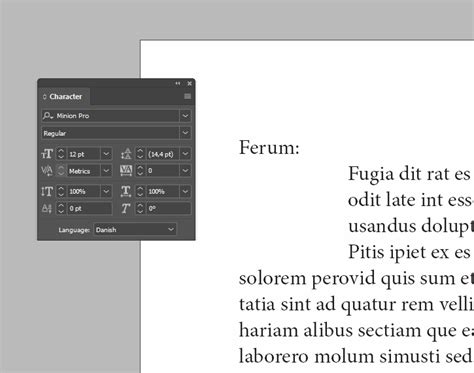This screenshot has width=474, height=373.
Task: Click the line starting odit late int
Action: click(x=411, y=200)
